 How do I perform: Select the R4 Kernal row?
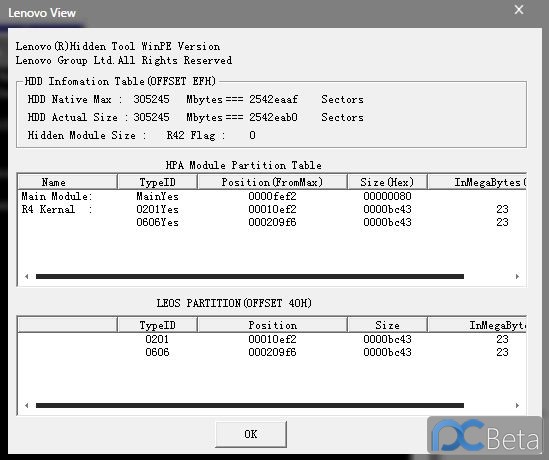coord(272,209)
